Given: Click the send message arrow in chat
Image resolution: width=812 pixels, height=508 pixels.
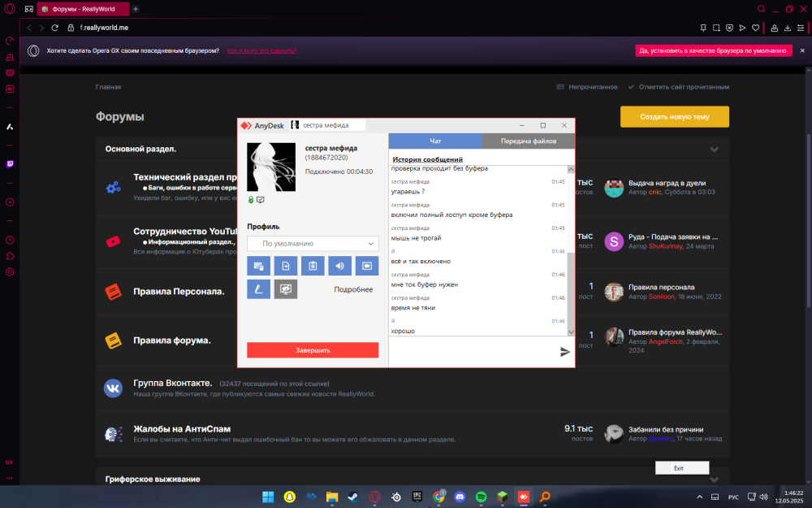Looking at the screenshot, I should [564, 351].
